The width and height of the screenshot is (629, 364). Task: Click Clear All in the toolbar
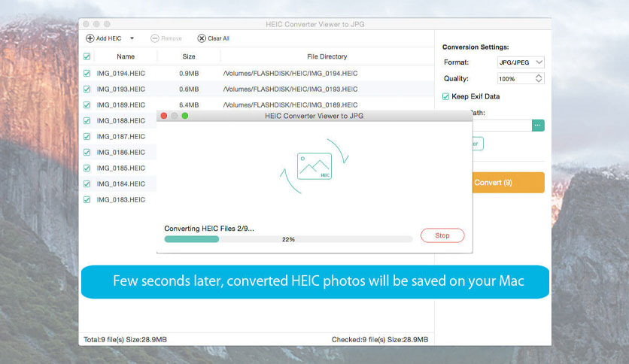[x=213, y=38]
